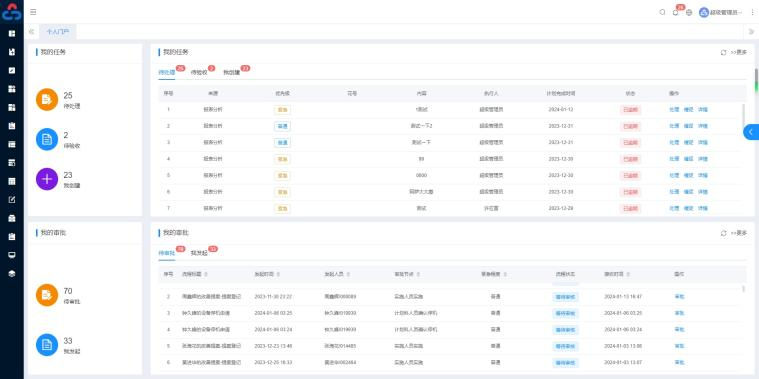Click the middle action link in task row 3
The height and width of the screenshot is (379, 759).
(688, 142)
